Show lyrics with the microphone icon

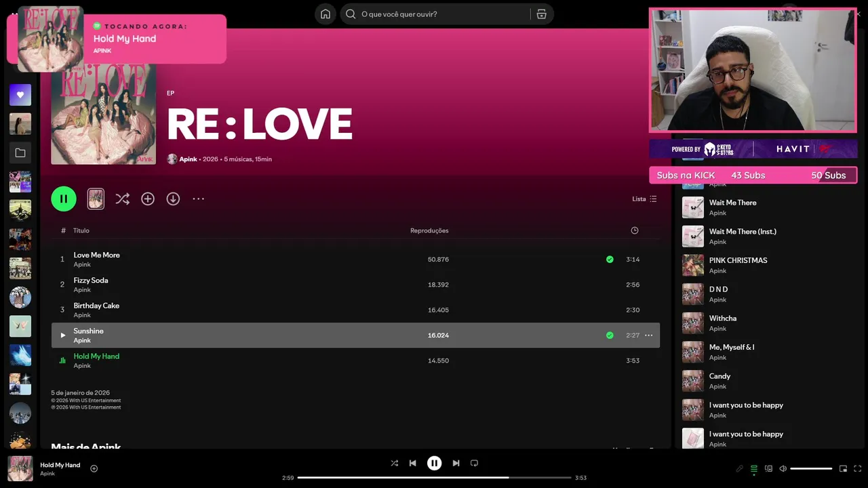point(739,468)
